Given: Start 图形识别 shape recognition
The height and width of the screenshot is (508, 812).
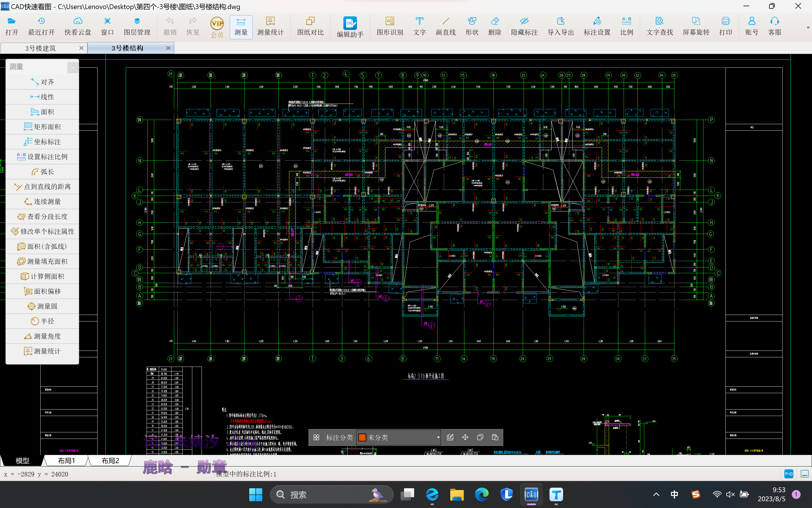Looking at the screenshot, I should click(x=390, y=27).
